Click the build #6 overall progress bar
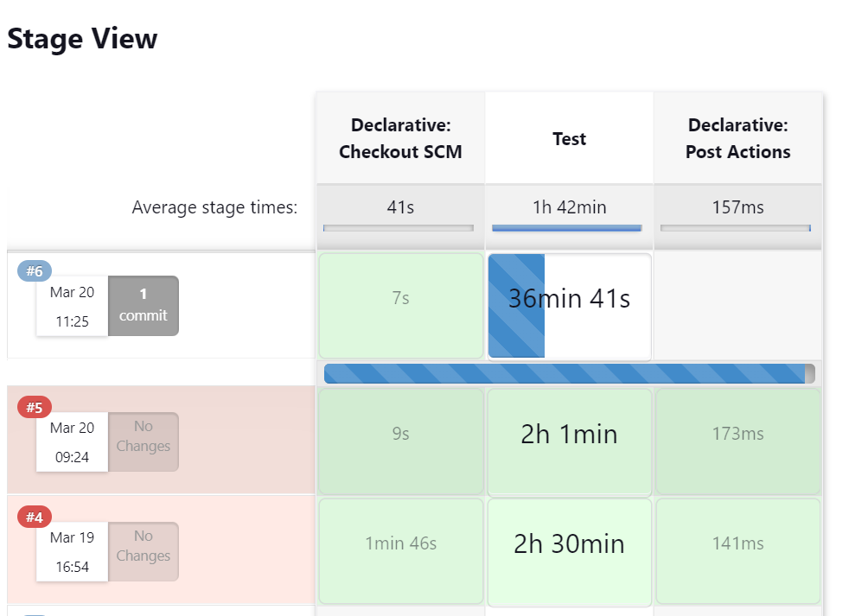 pyautogui.click(x=568, y=373)
